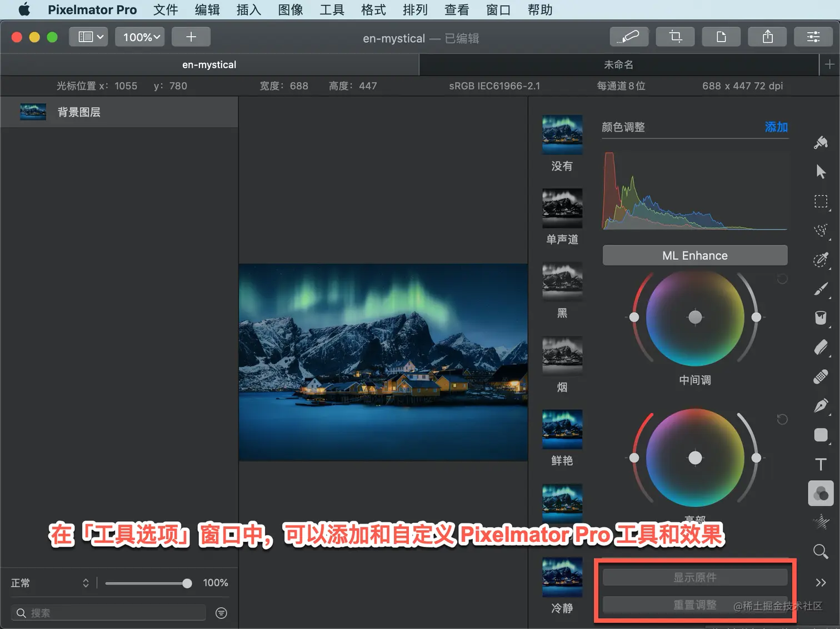Viewport: 840px width, 629px height.
Task: Choose the Shape tool
Action: tap(821, 435)
